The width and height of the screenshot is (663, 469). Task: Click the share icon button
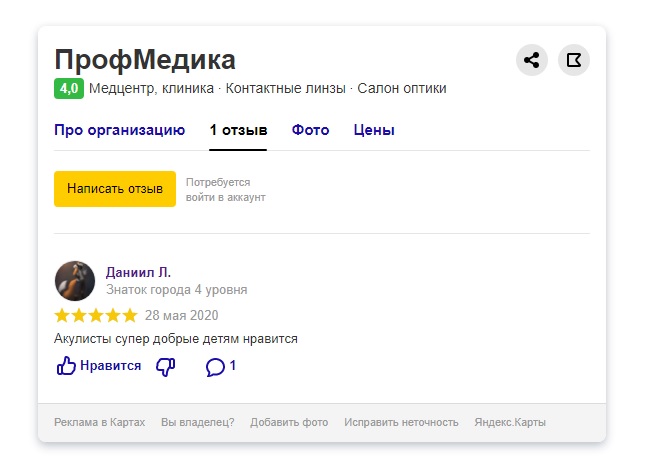[531, 60]
